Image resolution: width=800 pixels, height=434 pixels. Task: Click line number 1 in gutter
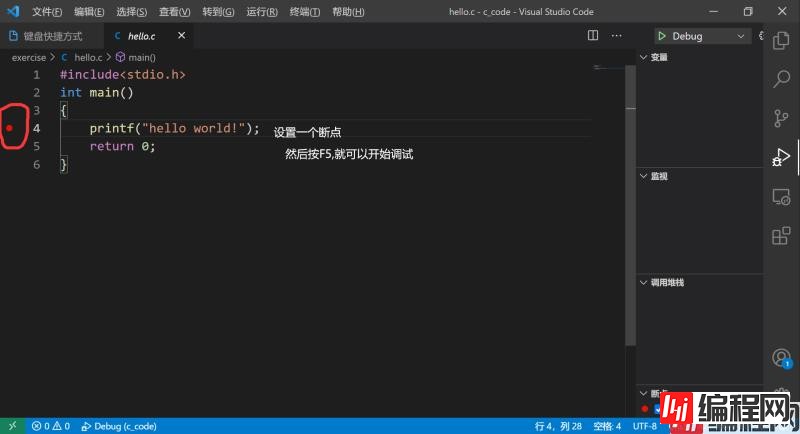pyautogui.click(x=36, y=75)
